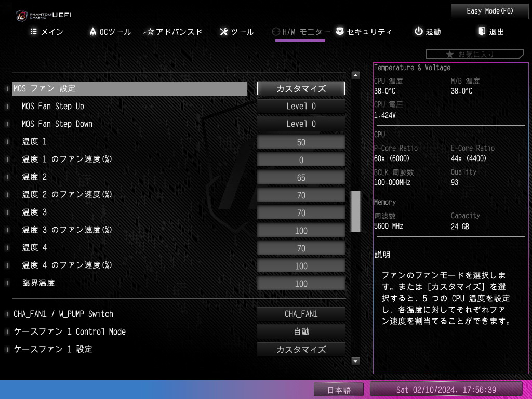532x399 pixels.
Task: Click the ASRock Phantom Gaming UEFI logo
Action: pos(44,16)
